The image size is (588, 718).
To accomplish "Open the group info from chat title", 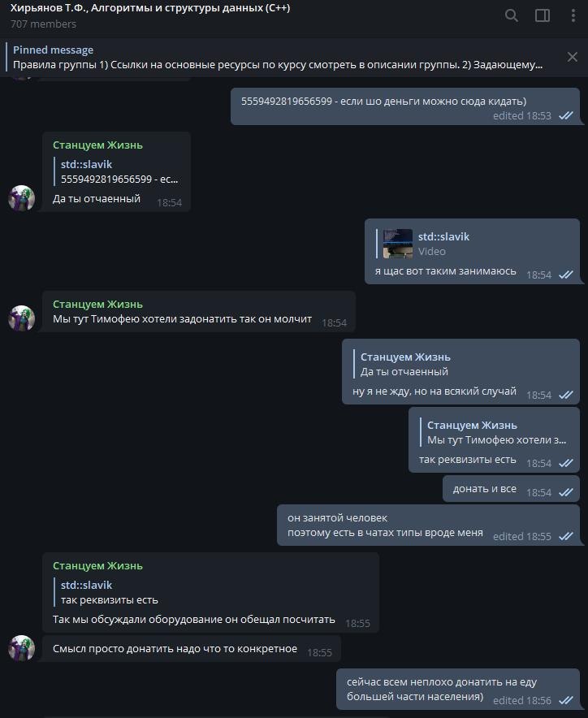I will coord(150,8).
